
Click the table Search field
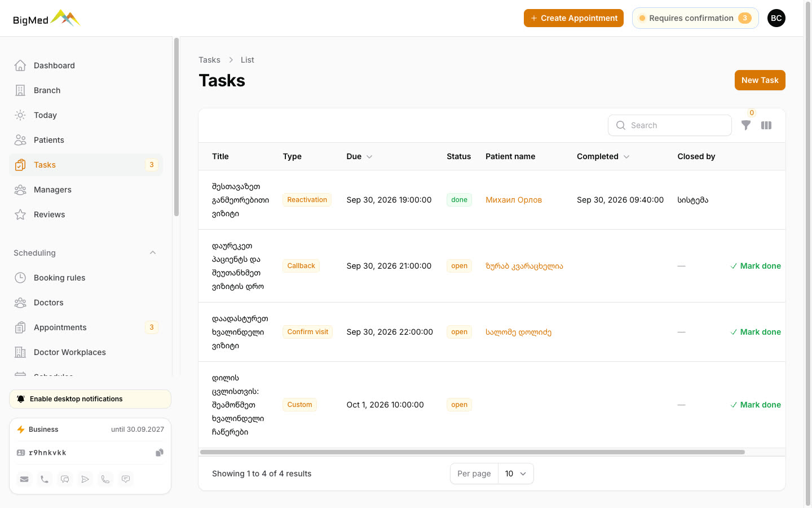[670, 125]
